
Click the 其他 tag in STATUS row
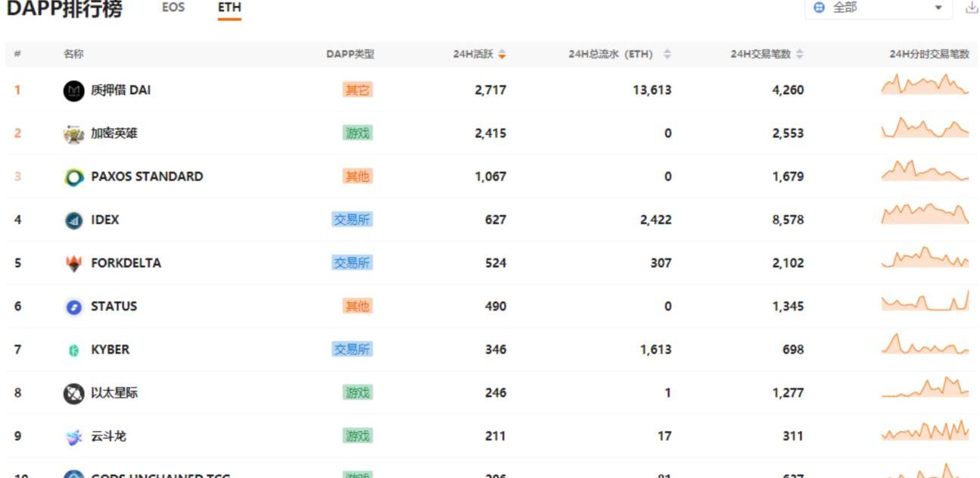point(357,305)
